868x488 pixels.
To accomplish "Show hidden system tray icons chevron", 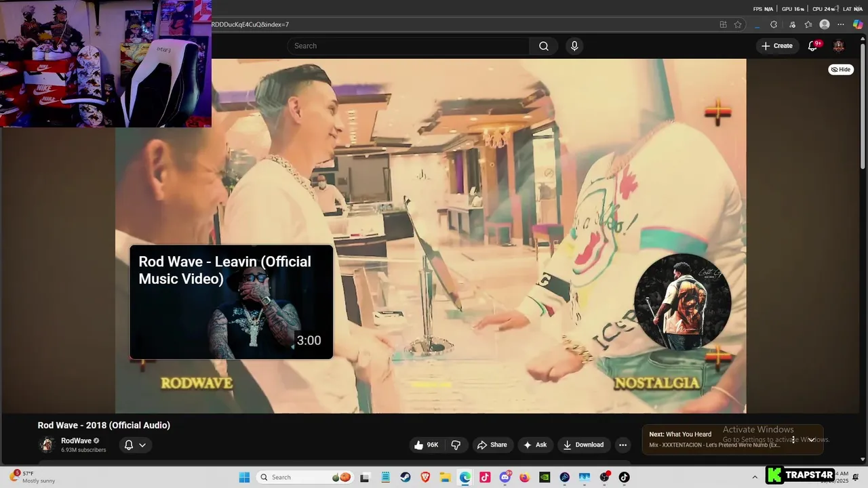I will [x=755, y=477].
